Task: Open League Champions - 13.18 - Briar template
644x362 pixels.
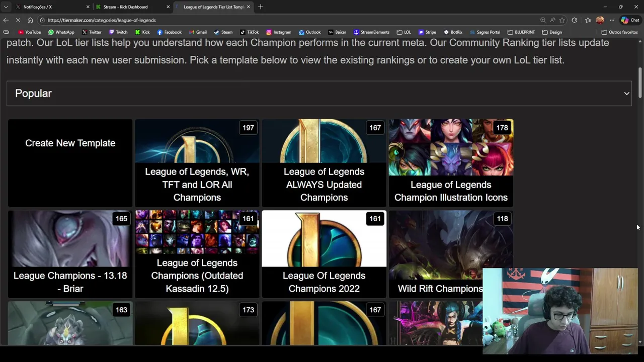Action: point(70,254)
